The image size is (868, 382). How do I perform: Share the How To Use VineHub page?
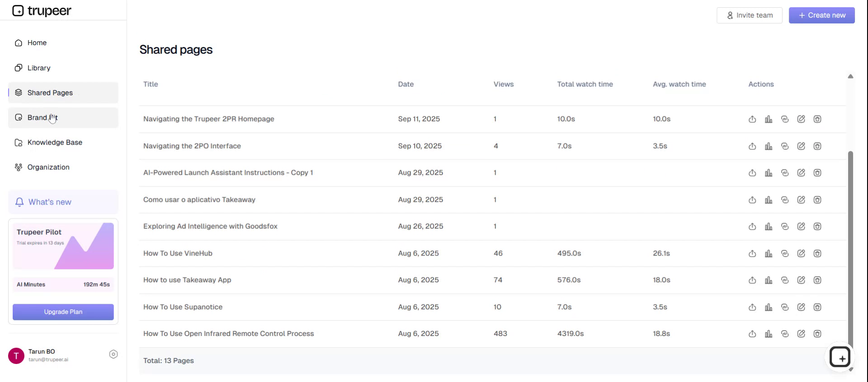point(752,254)
